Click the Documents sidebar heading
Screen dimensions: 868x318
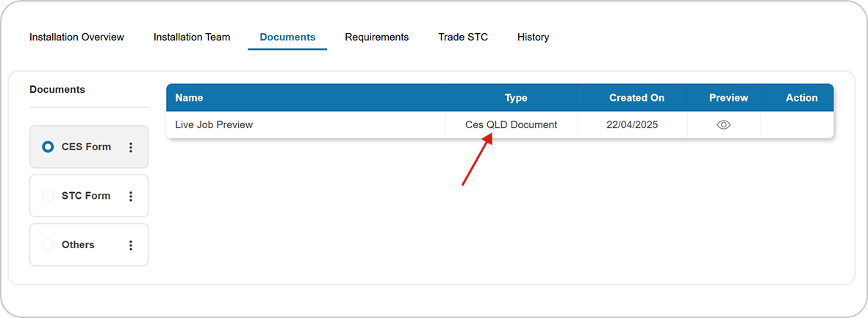click(x=57, y=89)
